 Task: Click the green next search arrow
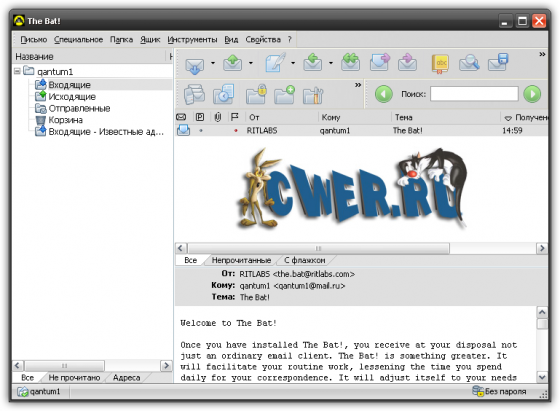532,94
